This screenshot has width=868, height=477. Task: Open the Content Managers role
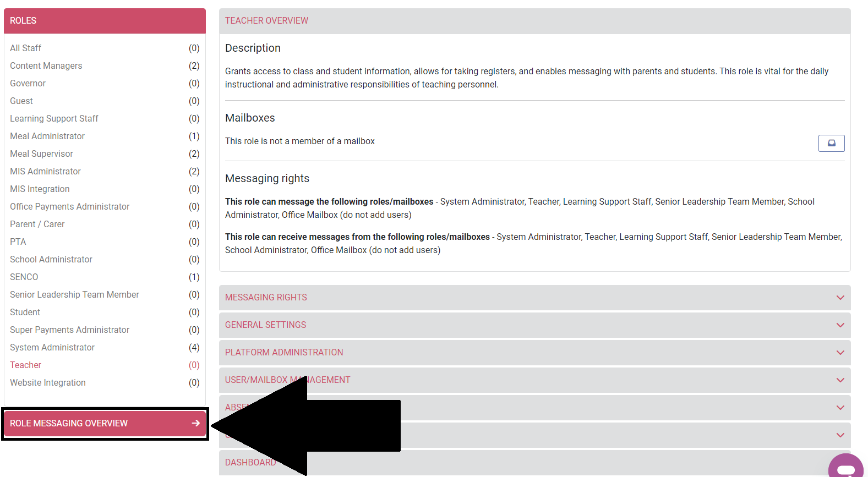(46, 65)
